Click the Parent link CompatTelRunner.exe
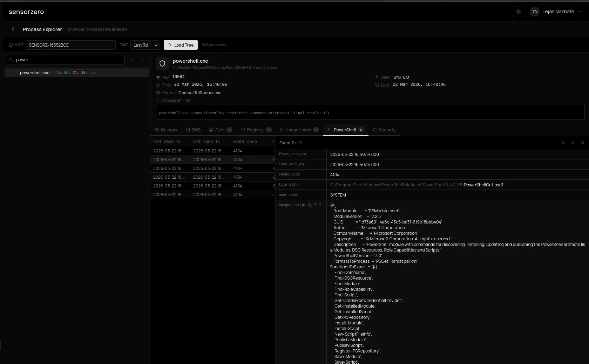The image size is (589, 364). pyautogui.click(x=200, y=92)
